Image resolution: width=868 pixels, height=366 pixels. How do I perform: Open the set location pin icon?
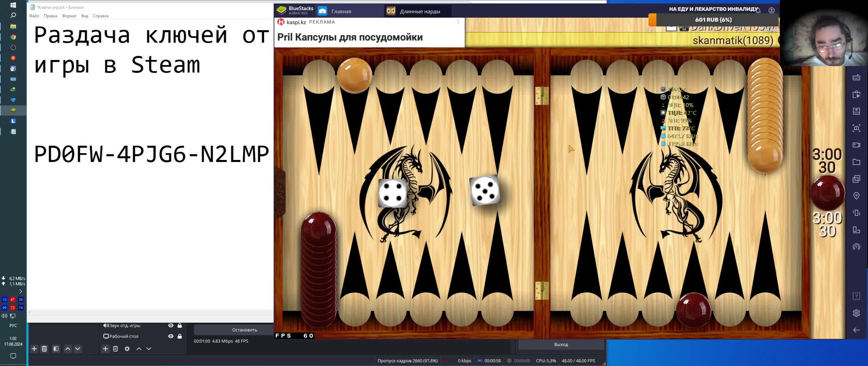pyautogui.click(x=856, y=196)
